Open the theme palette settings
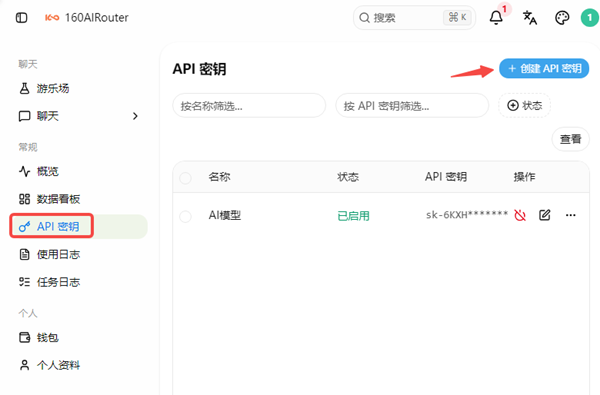 point(562,18)
